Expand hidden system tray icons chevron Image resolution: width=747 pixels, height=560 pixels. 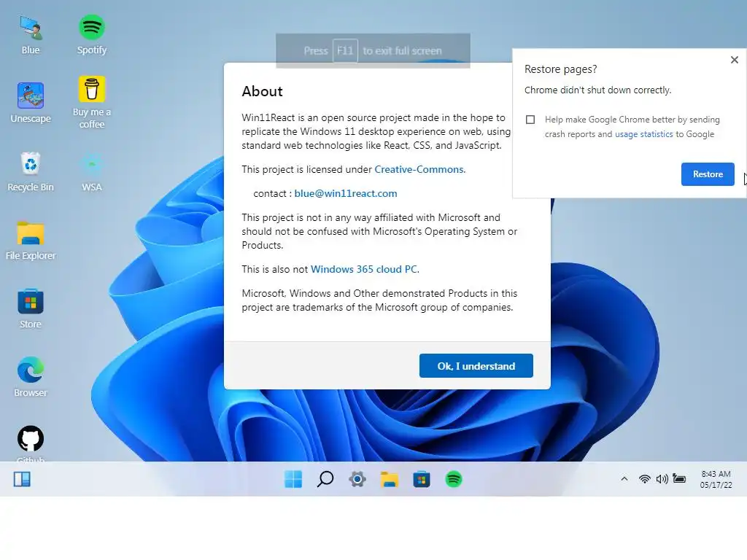click(624, 479)
